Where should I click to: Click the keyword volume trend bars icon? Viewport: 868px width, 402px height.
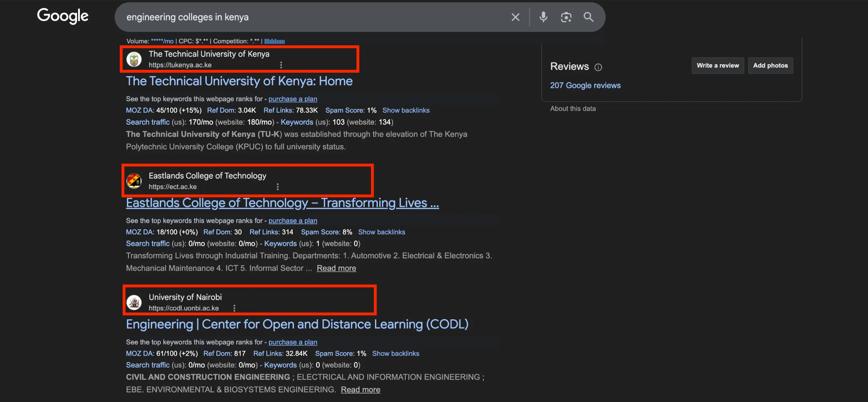click(274, 41)
